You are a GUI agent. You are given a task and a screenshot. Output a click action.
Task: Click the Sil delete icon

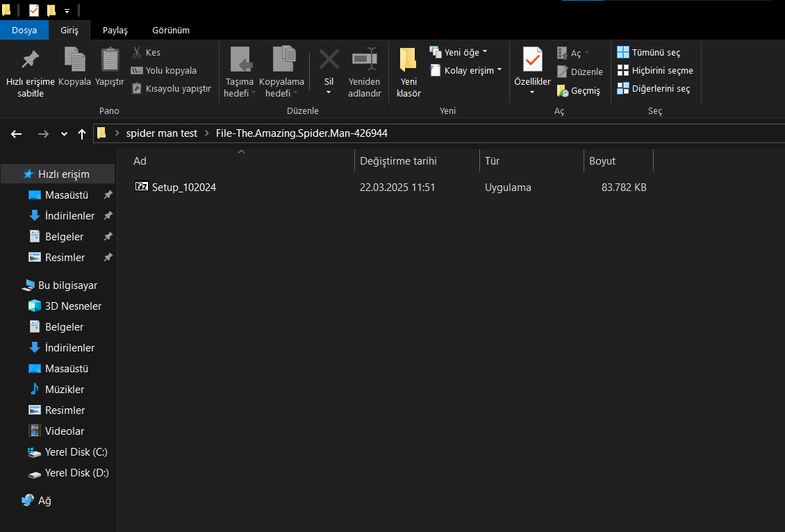(x=329, y=60)
